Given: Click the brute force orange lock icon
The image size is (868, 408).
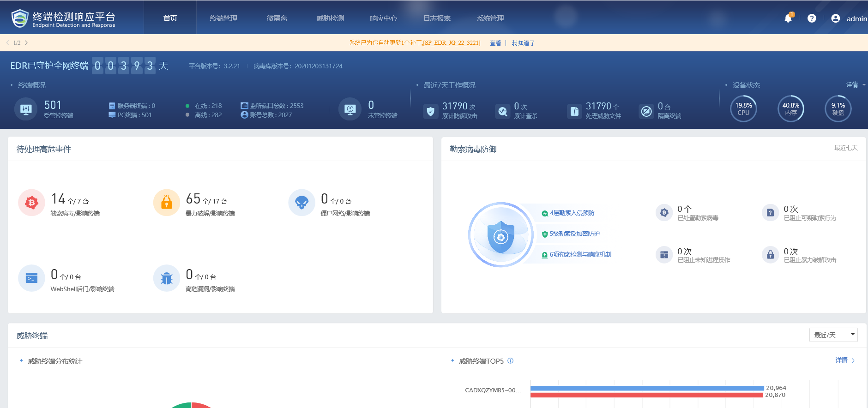Looking at the screenshot, I should [x=166, y=203].
